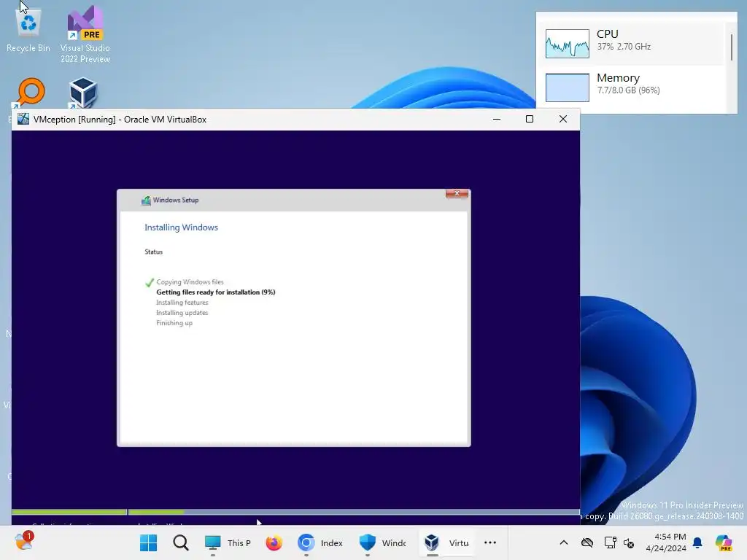Open the network tray icon
Viewport: 747px width, 560px height.
pos(610,542)
